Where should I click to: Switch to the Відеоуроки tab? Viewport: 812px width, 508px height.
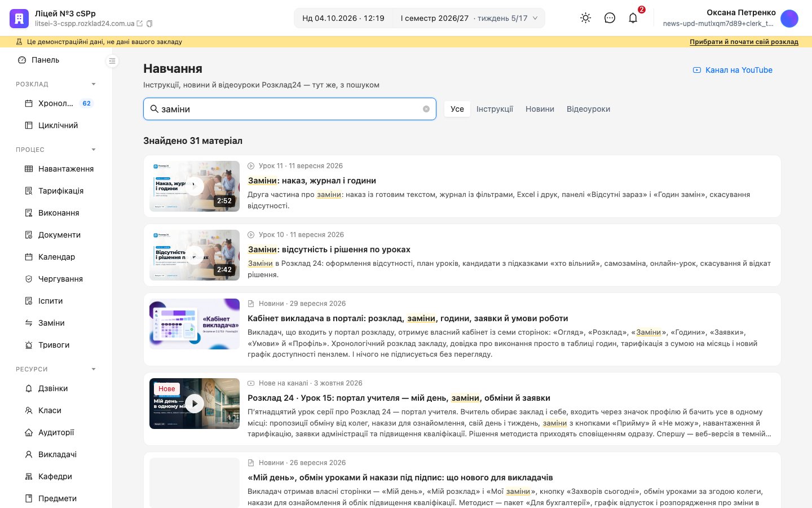click(588, 109)
